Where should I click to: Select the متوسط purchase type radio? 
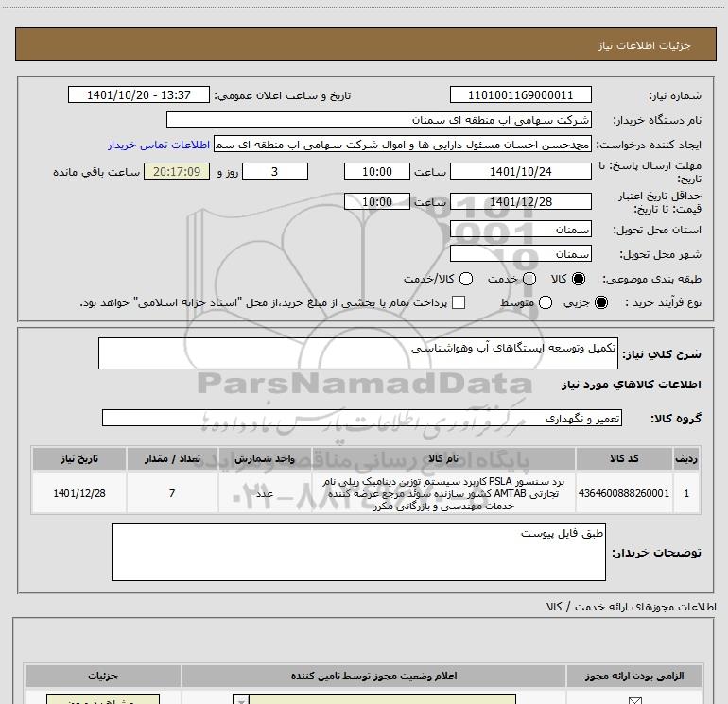pyautogui.click(x=546, y=302)
